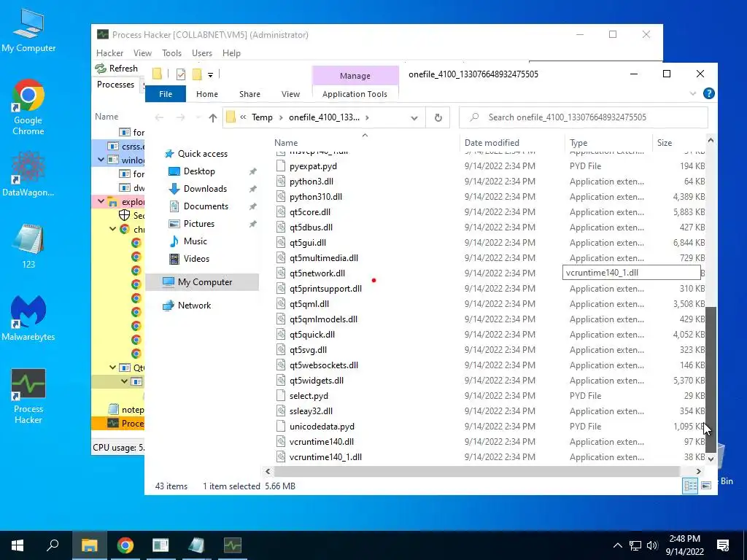The width and height of the screenshot is (747, 560).
Task: Open Google Chrome desktop shortcut
Action: pos(28,107)
